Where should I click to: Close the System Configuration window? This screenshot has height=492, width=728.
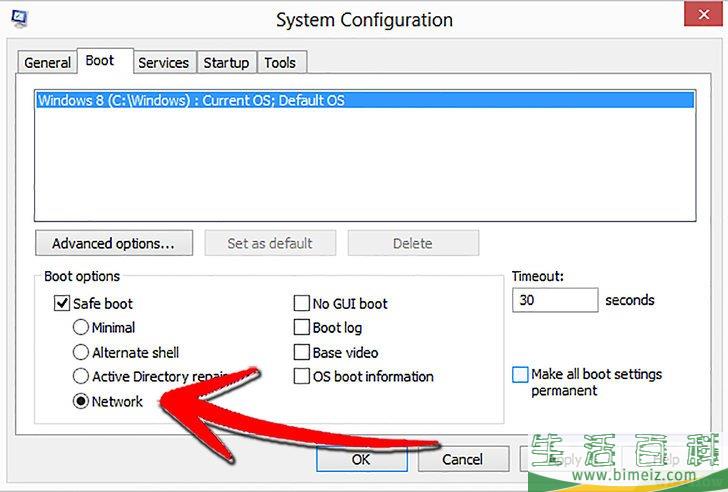(x=703, y=14)
